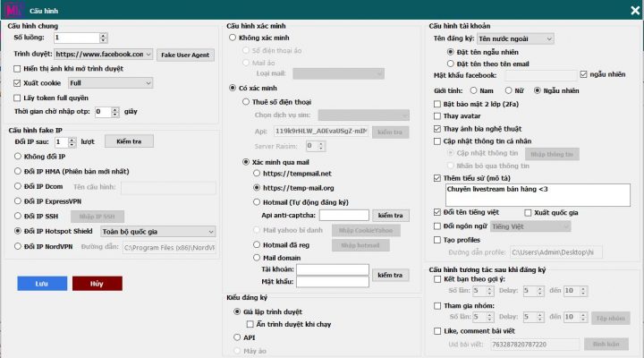The image size is (644, 358).
Task: Check Lấy token full quyền option
Action: click(x=18, y=98)
